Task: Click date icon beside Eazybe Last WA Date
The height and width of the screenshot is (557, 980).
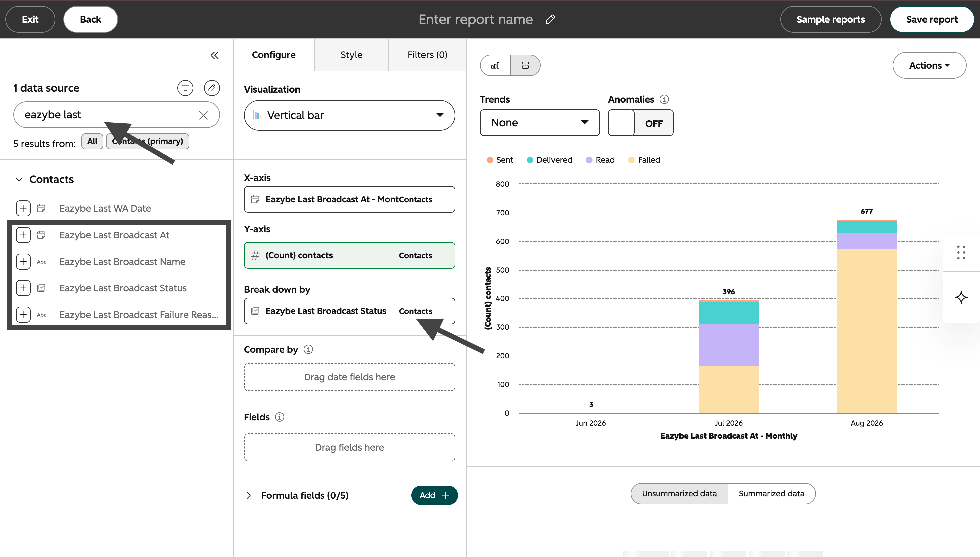Action: [x=41, y=208]
